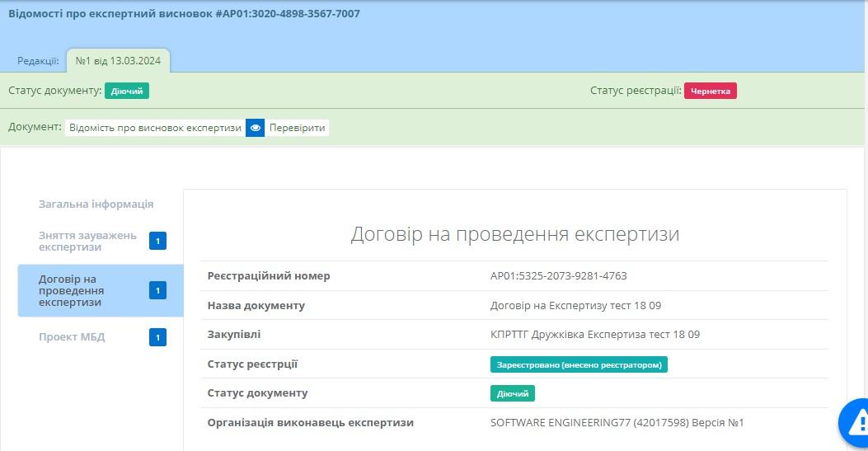Viewport: 868px width, 451px height.
Task: Click the red Чернетка status badge
Action: pyautogui.click(x=710, y=91)
